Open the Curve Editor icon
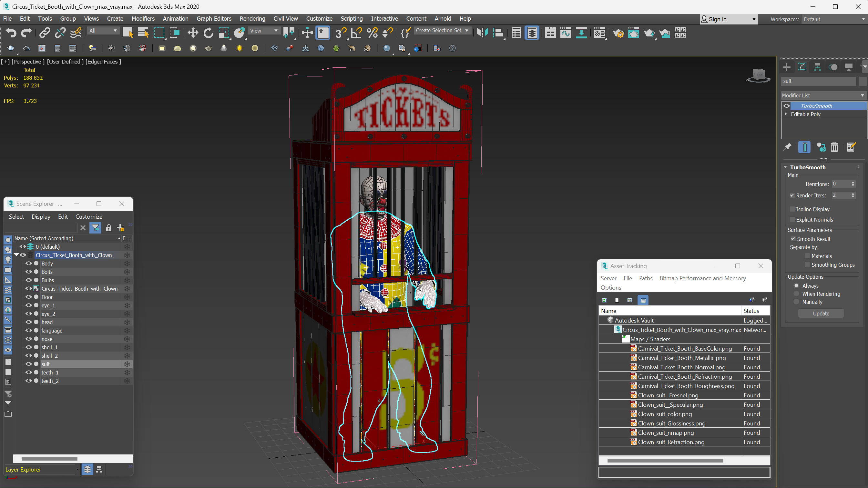Image resolution: width=868 pixels, height=488 pixels. pos(566,33)
